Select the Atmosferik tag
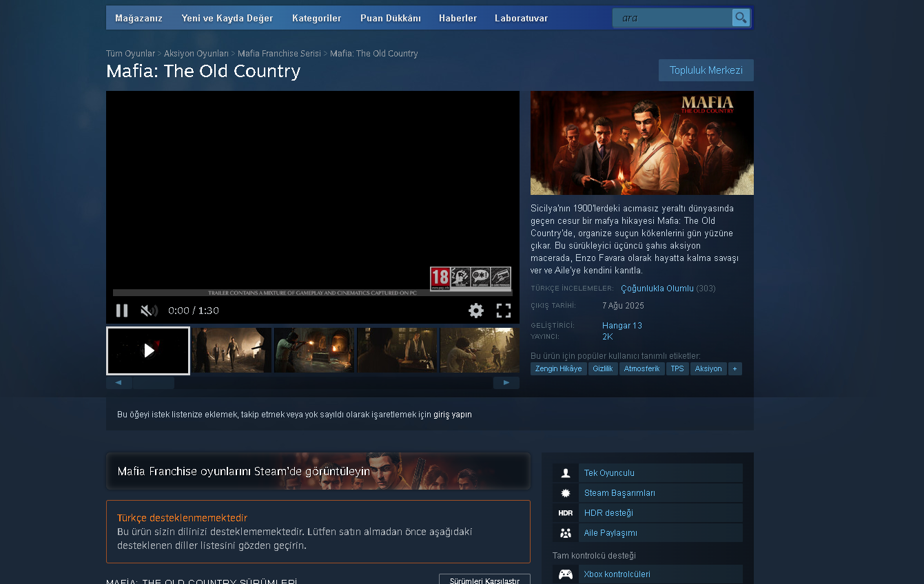This screenshot has height=584, width=924. (x=642, y=369)
